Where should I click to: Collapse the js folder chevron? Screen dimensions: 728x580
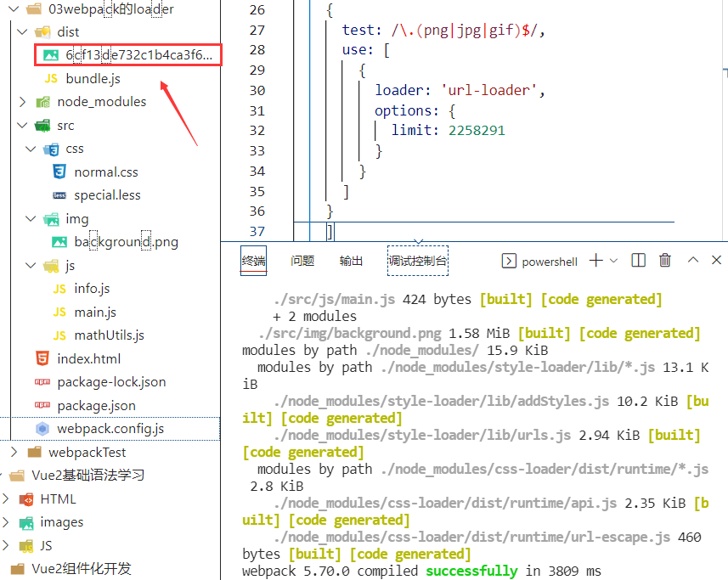point(31,266)
